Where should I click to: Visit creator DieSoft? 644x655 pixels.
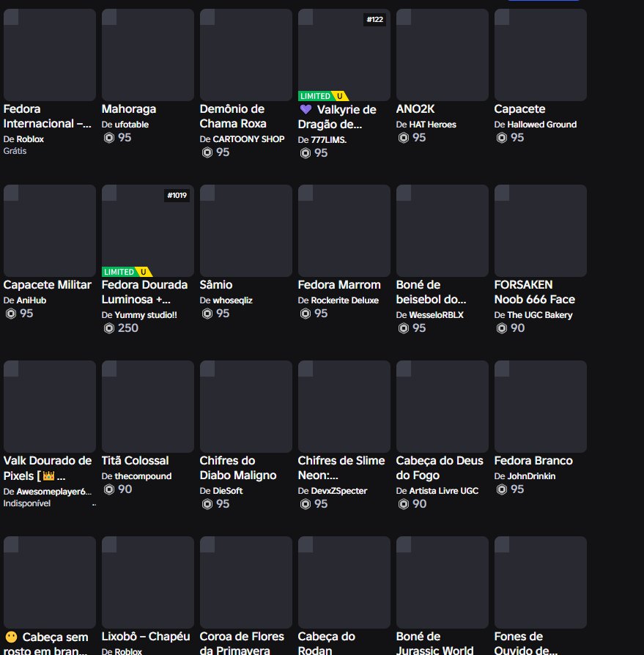tap(228, 491)
